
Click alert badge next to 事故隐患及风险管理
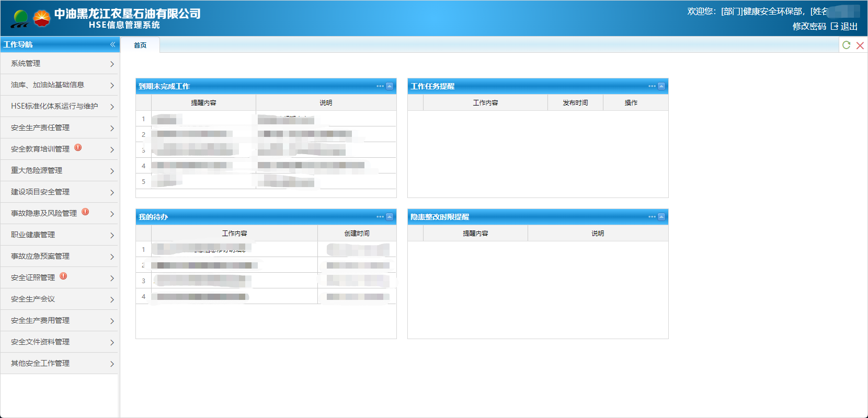[x=85, y=212]
